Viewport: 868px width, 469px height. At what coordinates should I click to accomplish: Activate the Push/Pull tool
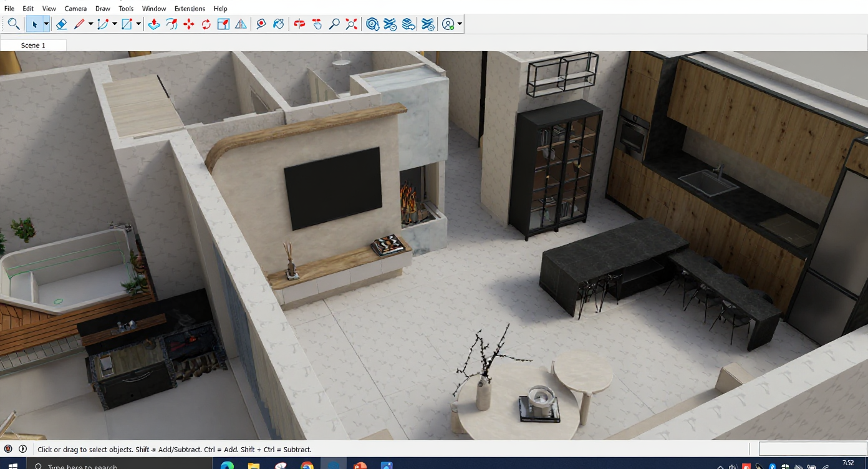coord(154,24)
